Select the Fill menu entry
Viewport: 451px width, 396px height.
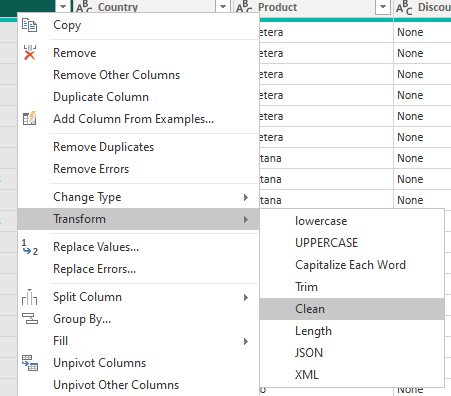[x=138, y=341]
